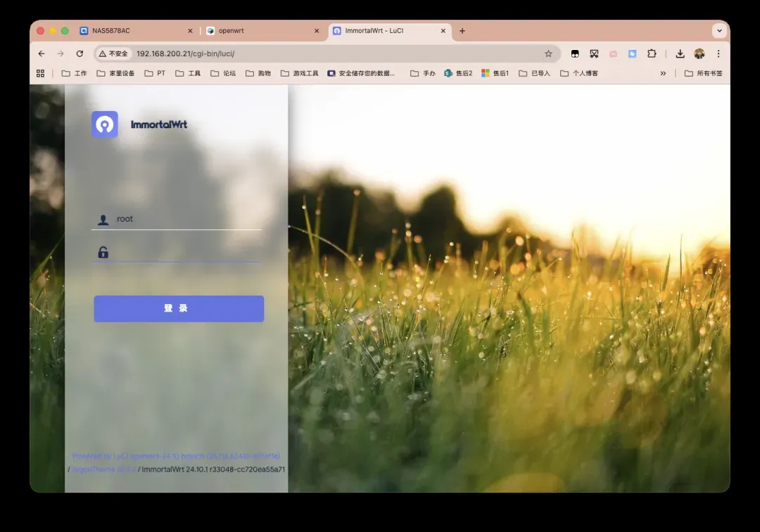Close the ImmortalWrt - LuCI tab

tap(443, 31)
